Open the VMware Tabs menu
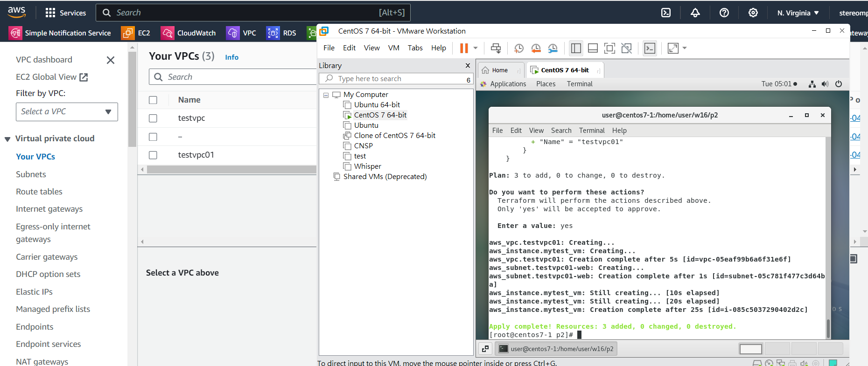 (415, 48)
